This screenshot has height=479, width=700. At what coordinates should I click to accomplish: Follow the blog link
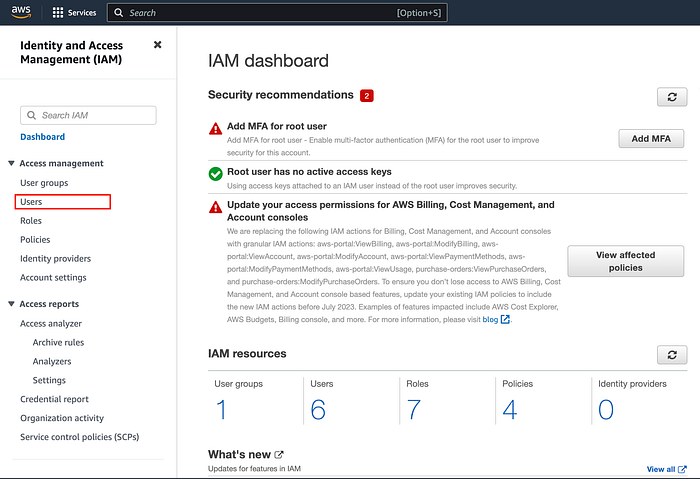tap(490, 320)
